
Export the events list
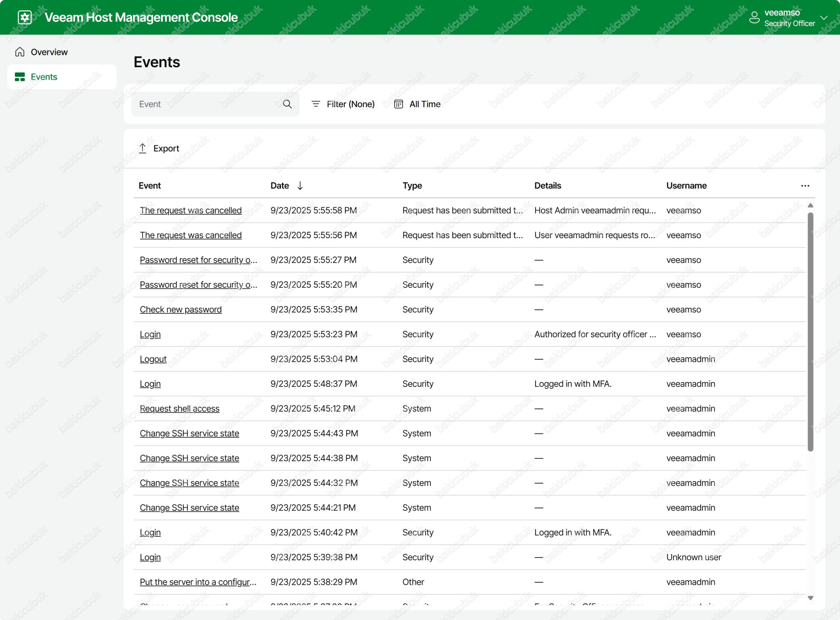click(159, 148)
